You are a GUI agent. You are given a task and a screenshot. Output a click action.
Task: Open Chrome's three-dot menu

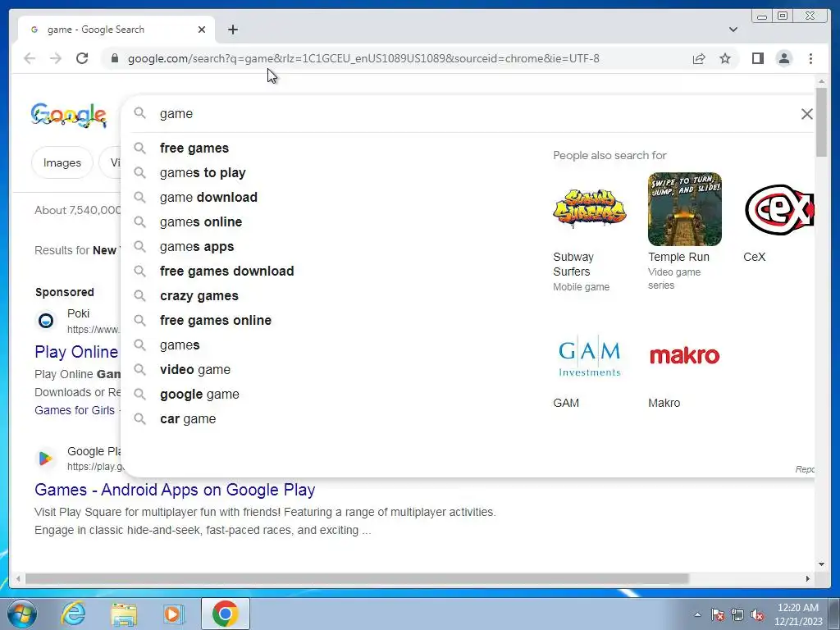coord(810,58)
